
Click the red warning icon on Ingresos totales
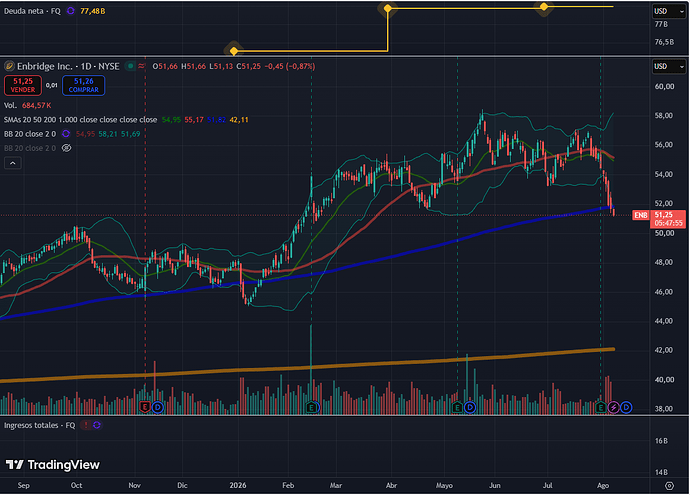coord(86,425)
